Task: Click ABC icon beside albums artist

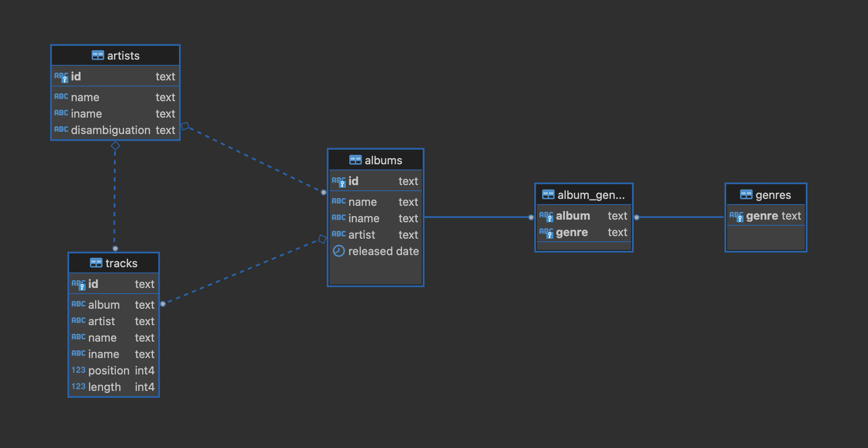Action: [338, 234]
